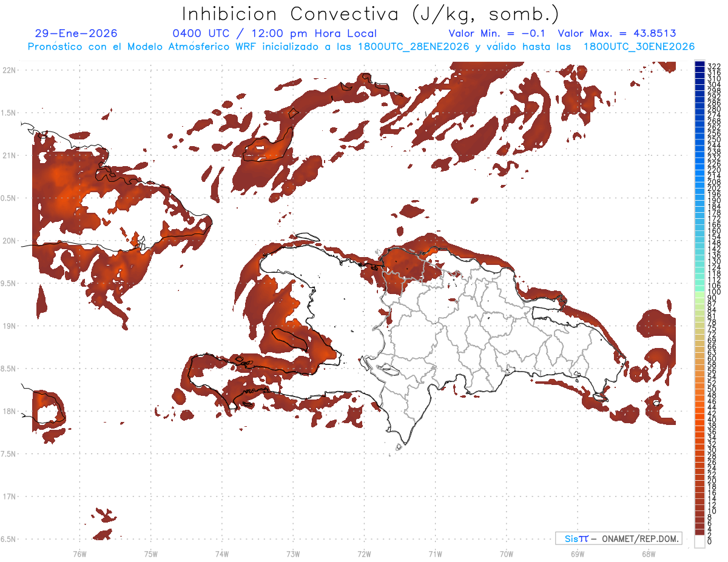
Task: Click the 'Pronóstico con el Modelo Atmósferico WRF' line
Action: (x=360, y=47)
